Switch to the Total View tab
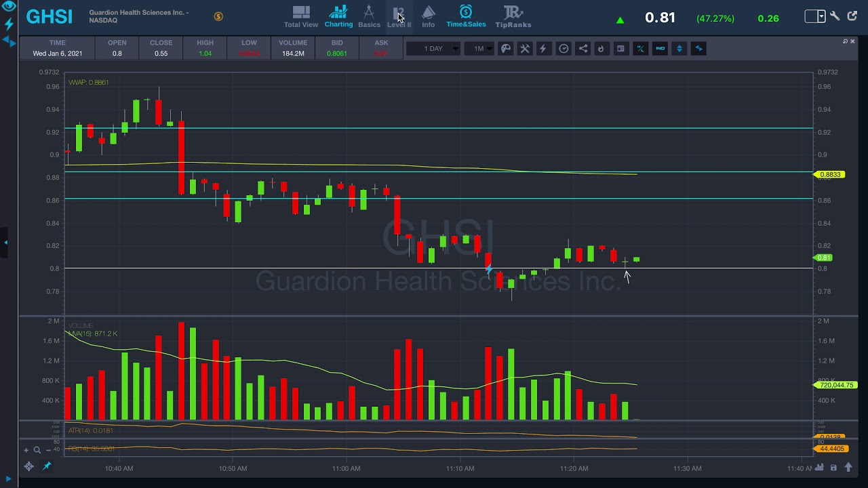The height and width of the screenshot is (488, 868). (x=301, y=17)
